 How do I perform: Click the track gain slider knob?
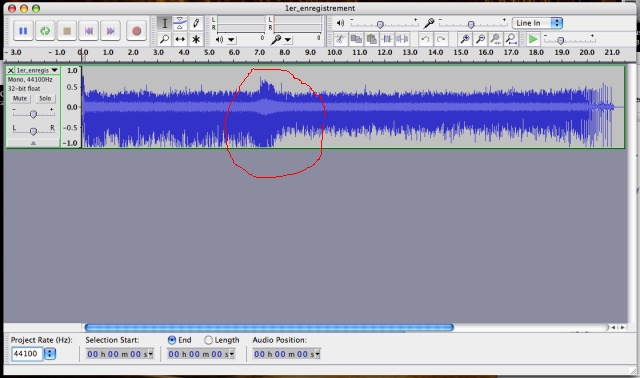[x=33, y=114]
